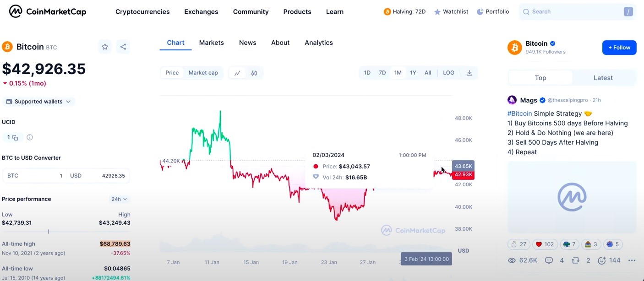The width and height of the screenshot is (644, 281).
Task: Open the comments icon on Mags post
Action: point(549,260)
